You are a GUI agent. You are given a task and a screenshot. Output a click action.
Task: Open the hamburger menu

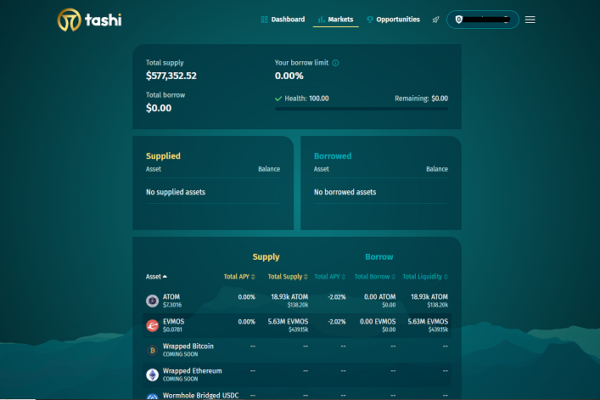[x=530, y=19]
